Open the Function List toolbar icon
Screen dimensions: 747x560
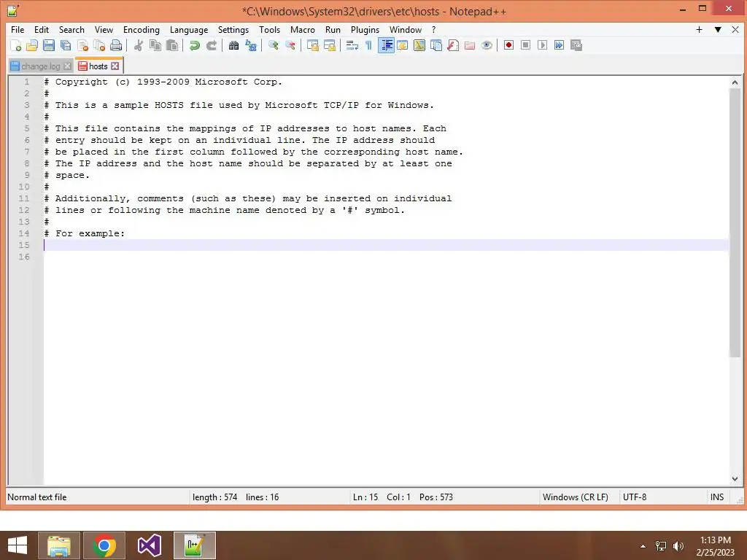click(453, 45)
